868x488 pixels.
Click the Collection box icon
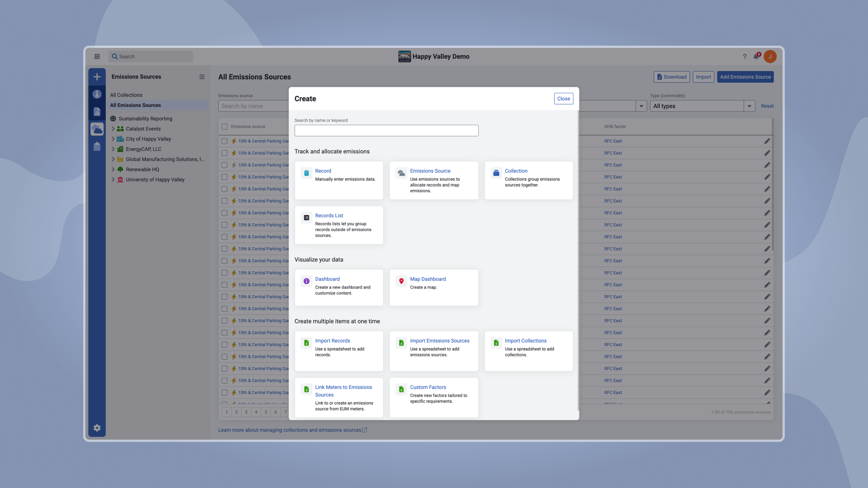[496, 173]
